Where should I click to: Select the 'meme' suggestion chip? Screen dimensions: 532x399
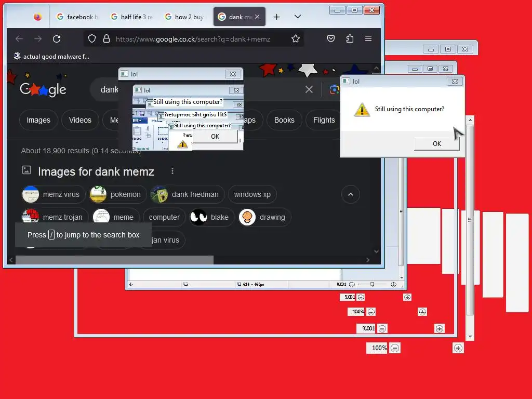coord(116,217)
